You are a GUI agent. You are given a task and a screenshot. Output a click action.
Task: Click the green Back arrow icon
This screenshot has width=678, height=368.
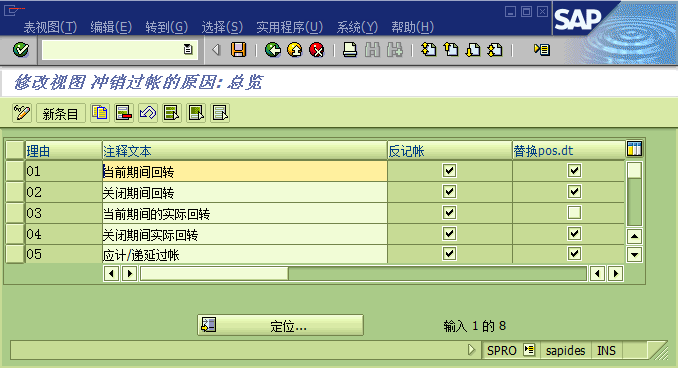272,50
